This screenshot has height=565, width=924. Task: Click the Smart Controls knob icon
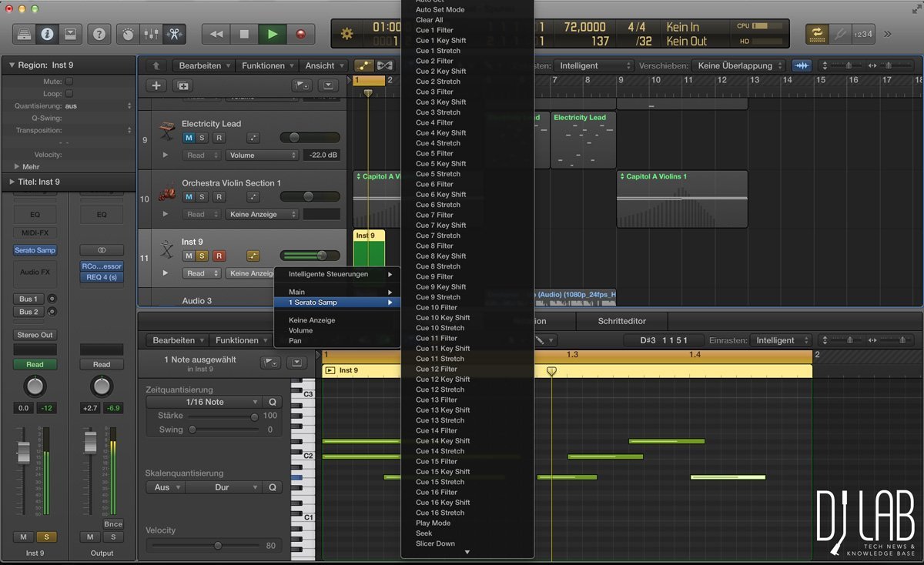(x=128, y=34)
